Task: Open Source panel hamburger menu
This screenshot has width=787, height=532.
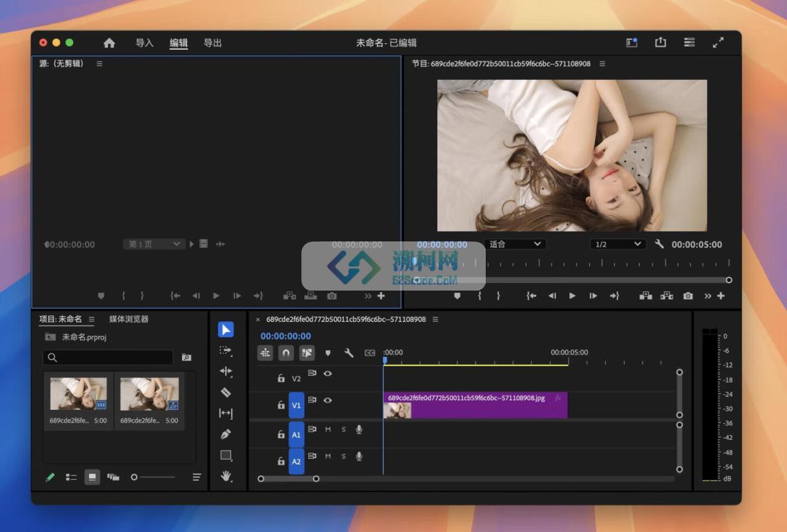Action: [100, 63]
